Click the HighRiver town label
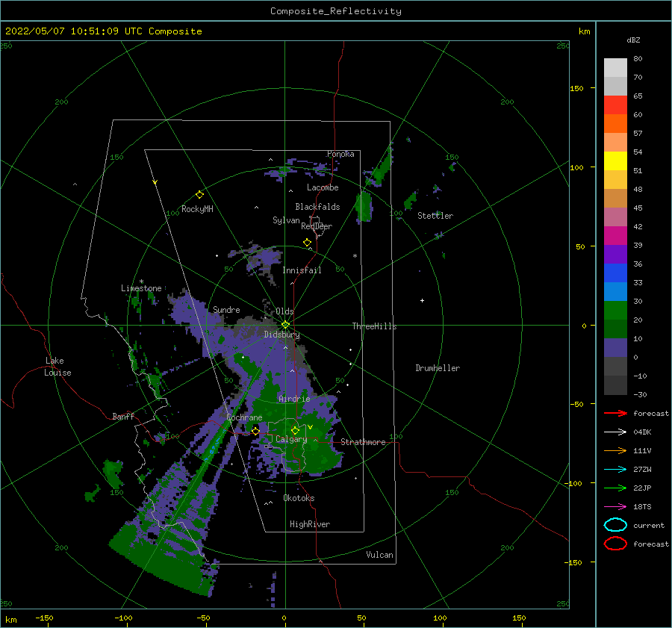The width and height of the screenshot is (672, 628). click(310, 524)
